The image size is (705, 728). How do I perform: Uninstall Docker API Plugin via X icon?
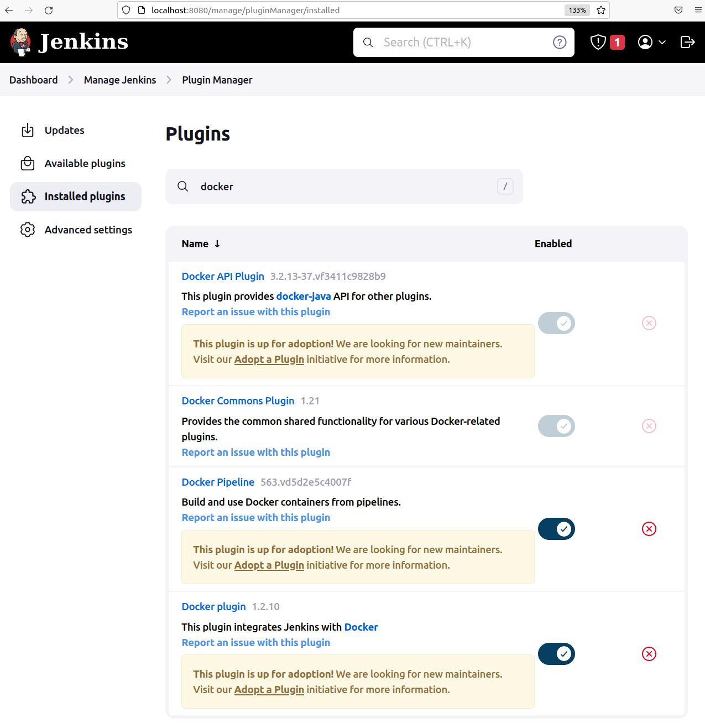649,323
